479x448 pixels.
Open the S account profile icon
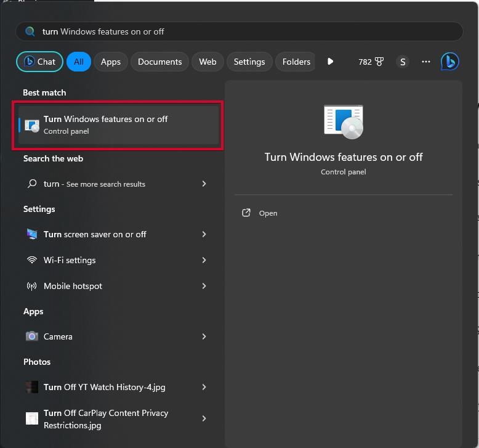[403, 62]
